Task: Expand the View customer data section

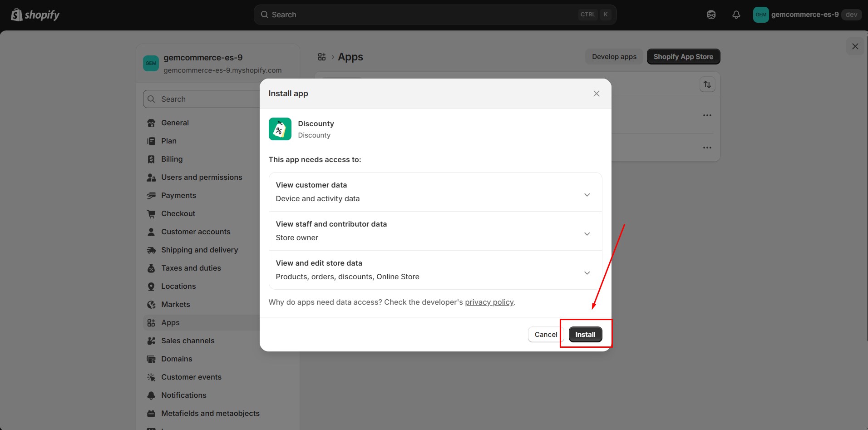Action: (587, 194)
